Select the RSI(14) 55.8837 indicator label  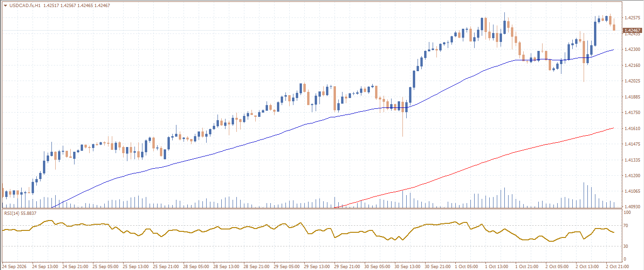[20, 213]
